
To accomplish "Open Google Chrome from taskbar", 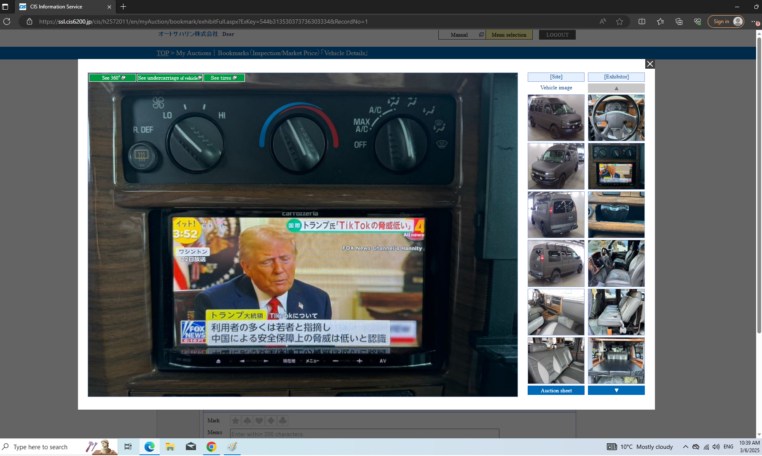I will pyautogui.click(x=211, y=447).
